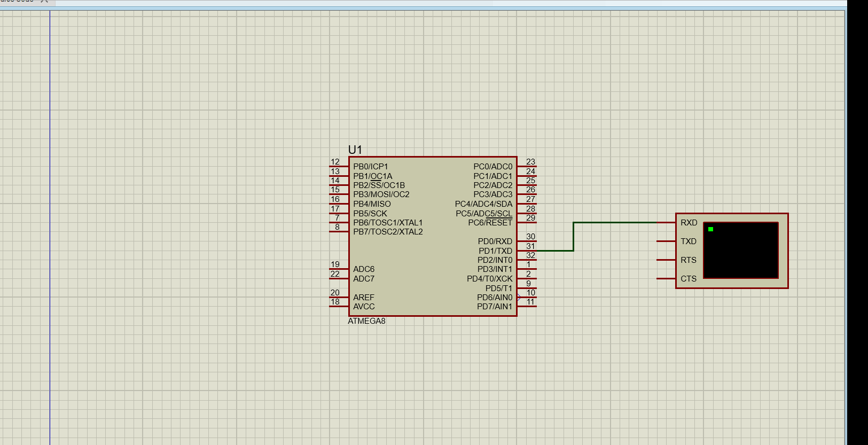Click the ATMEGA8 part name label

(x=366, y=321)
